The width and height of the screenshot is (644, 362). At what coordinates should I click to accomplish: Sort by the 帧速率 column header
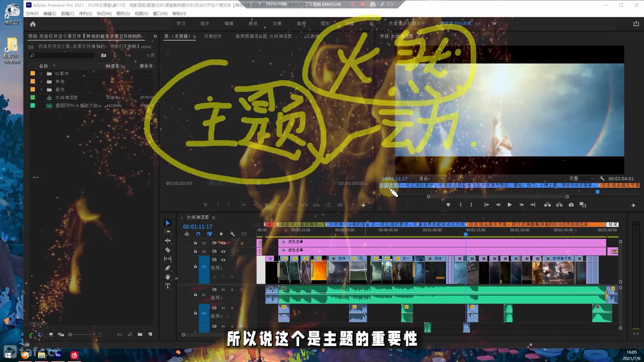tap(112, 66)
